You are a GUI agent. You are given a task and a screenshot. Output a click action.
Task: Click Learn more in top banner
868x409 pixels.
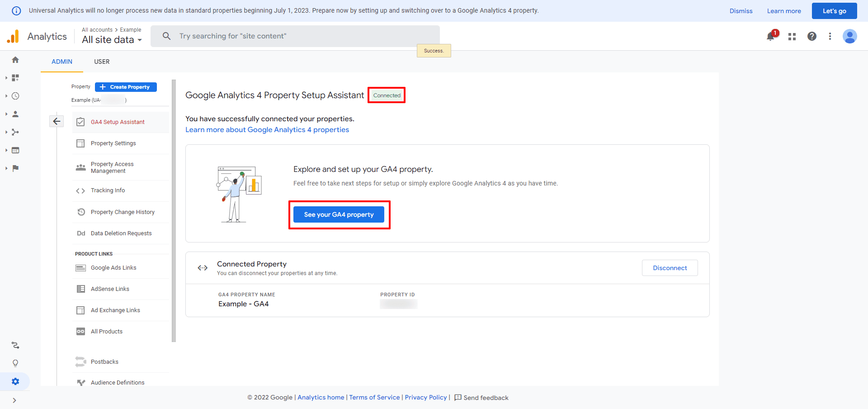784,11
